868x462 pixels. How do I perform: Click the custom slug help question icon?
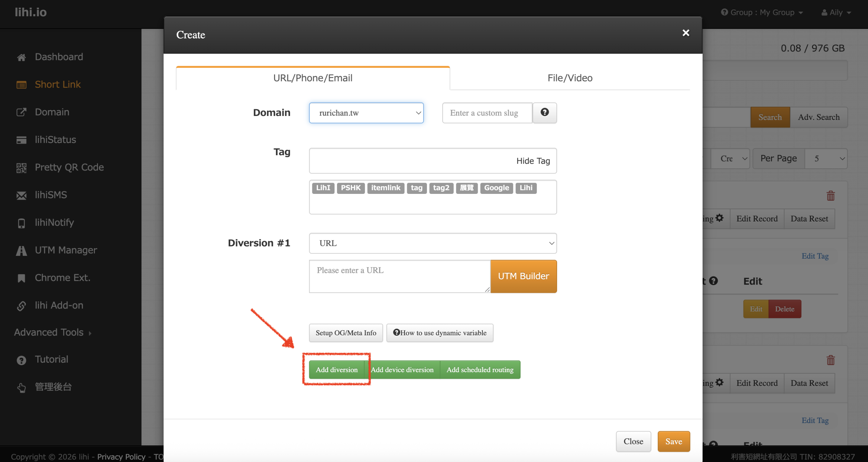tap(545, 113)
